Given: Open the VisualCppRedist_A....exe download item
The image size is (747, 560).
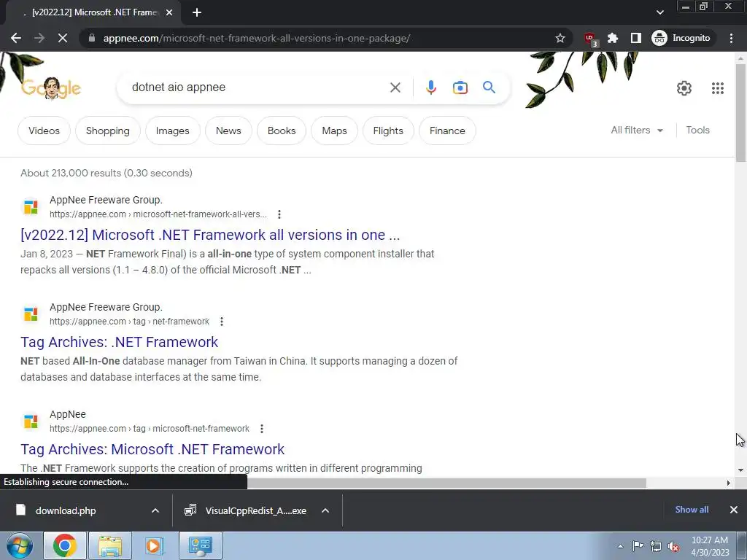Looking at the screenshot, I should pos(245,510).
